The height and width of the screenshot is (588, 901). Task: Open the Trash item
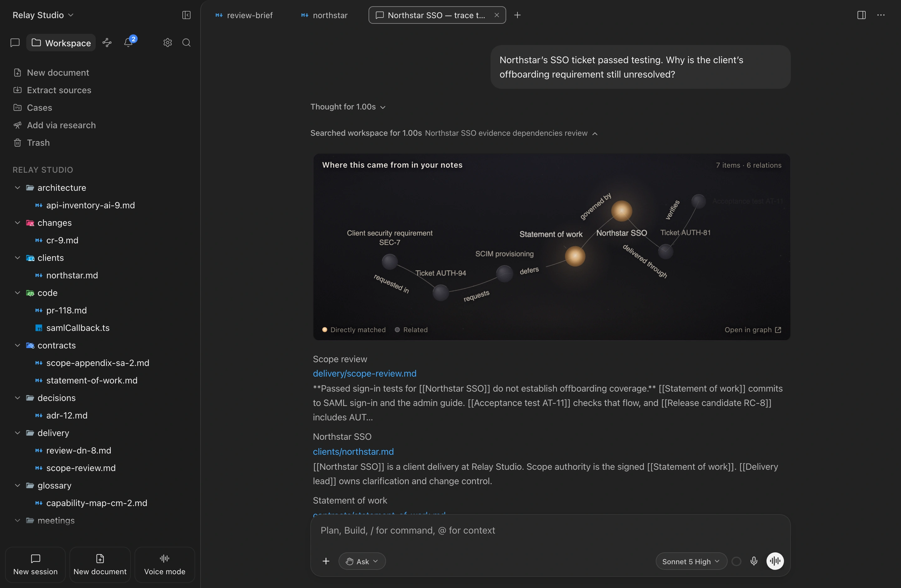tap(31, 143)
